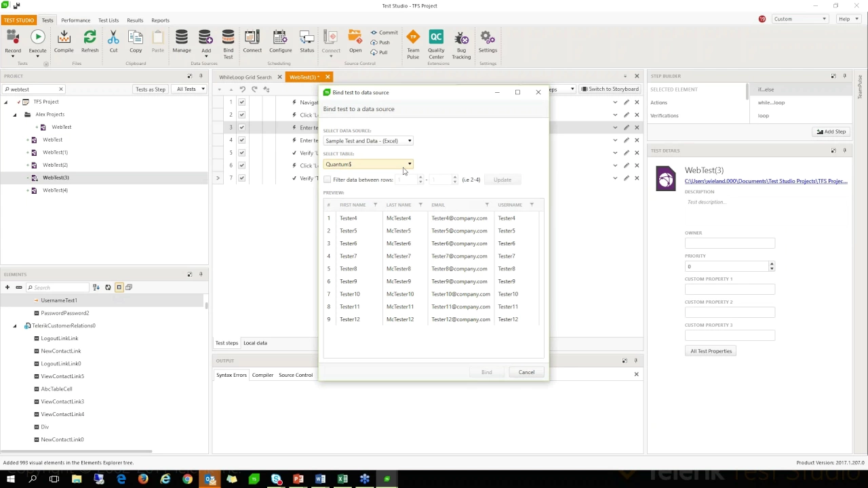Screen dimensions: 868x488
Task: Toggle the checkbox for test step 5
Action: (241, 152)
